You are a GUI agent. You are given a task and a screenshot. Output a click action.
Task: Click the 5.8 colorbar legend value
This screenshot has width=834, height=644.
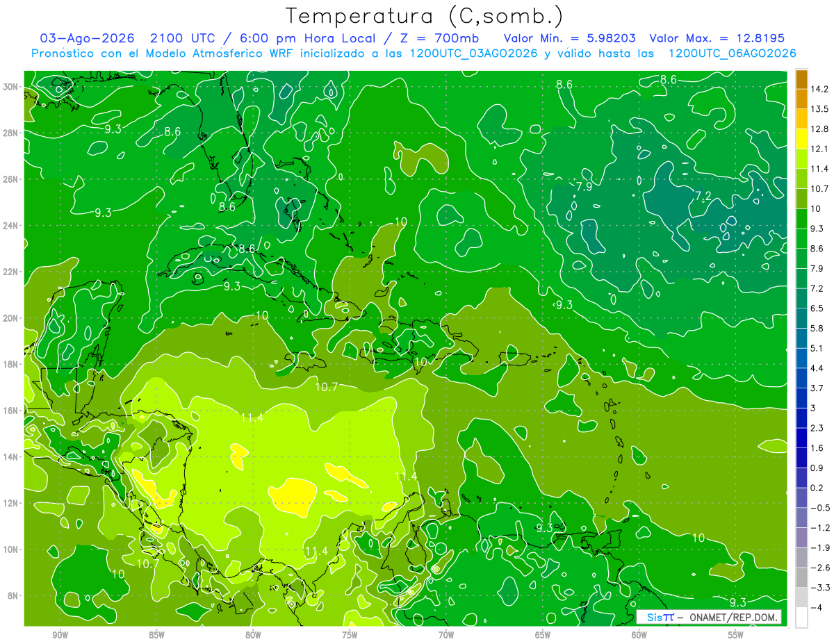coord(818,328)
